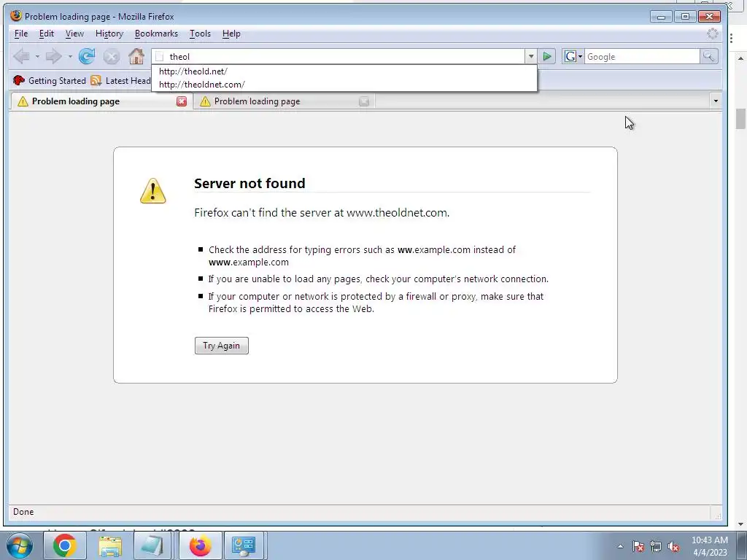747x560 pixels.
Task: Open the control panel taskbar icon
Action: tap(244, 545)
